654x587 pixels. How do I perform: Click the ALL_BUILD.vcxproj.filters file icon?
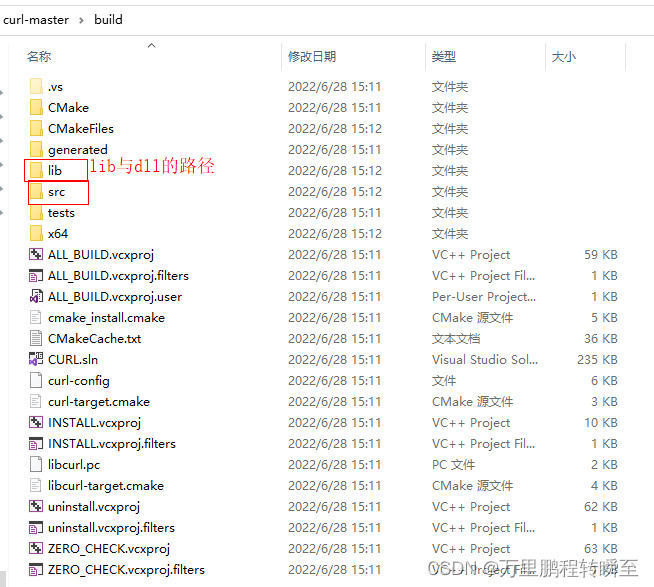(36, 275)
